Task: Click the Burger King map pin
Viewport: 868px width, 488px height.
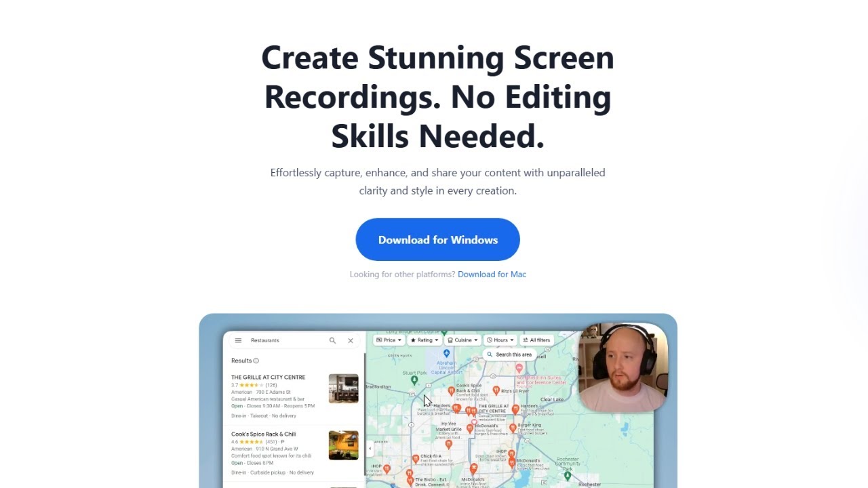Action: point(513,428)
